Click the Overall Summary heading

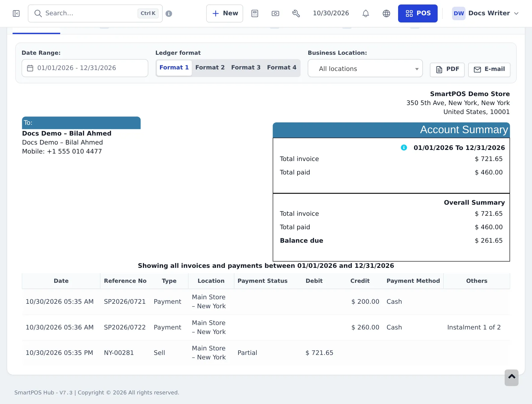474,203
